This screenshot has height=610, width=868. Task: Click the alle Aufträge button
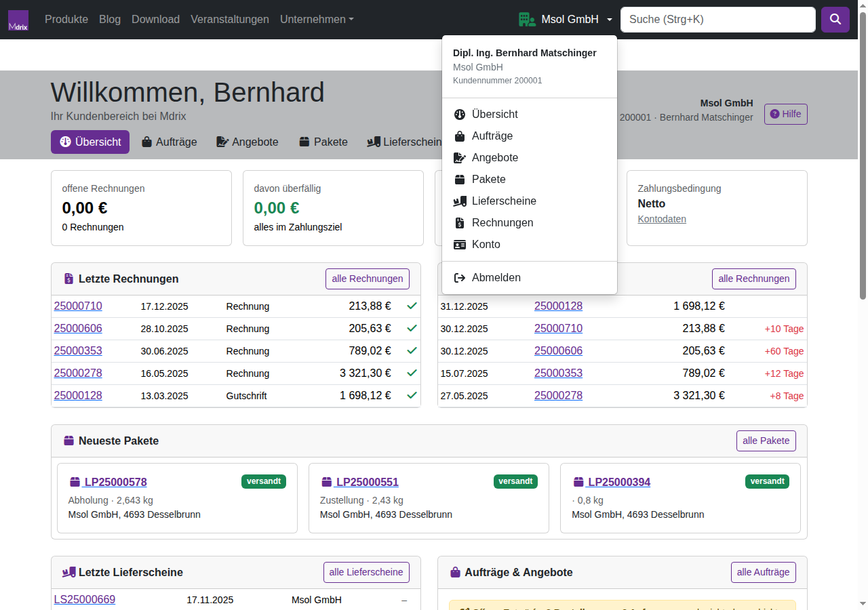pyautogui.click(x=764, y=572)
